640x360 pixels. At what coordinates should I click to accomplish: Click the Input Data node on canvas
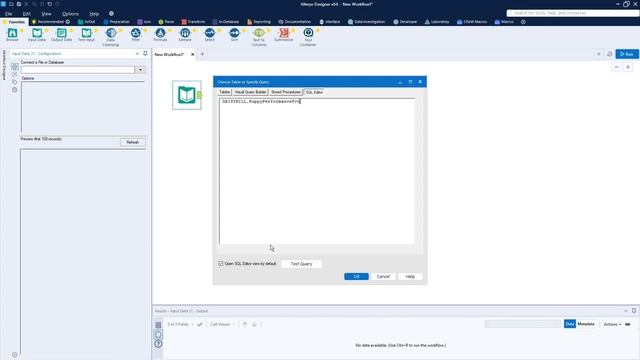coord(187,95)
